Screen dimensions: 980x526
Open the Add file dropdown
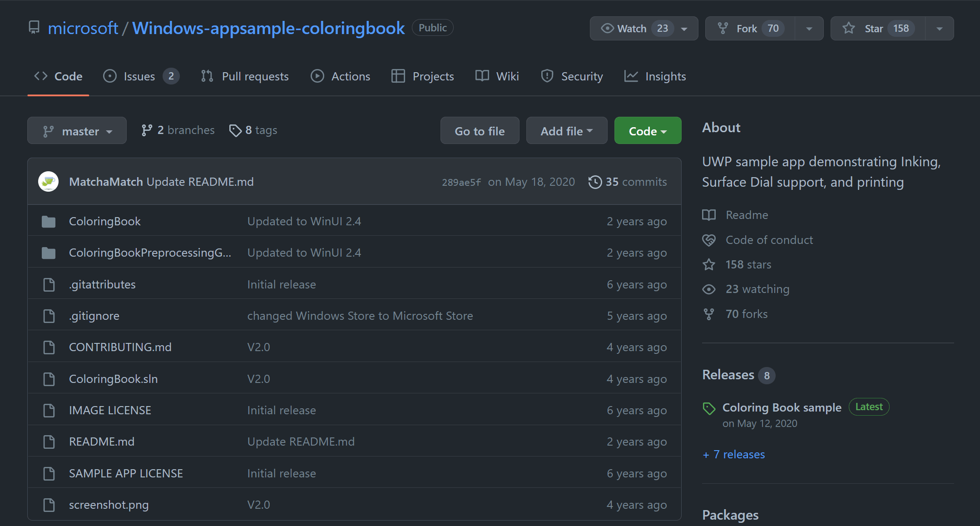pyautogui.click(x=566, y=130)
